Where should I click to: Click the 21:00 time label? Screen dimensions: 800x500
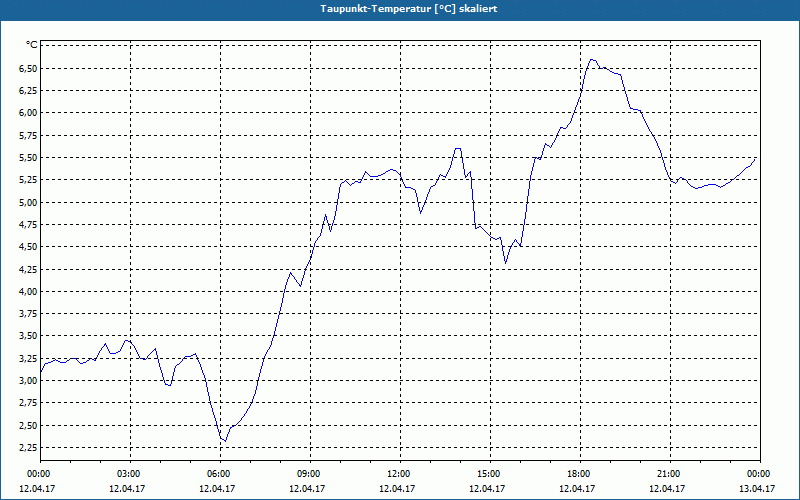670,474
